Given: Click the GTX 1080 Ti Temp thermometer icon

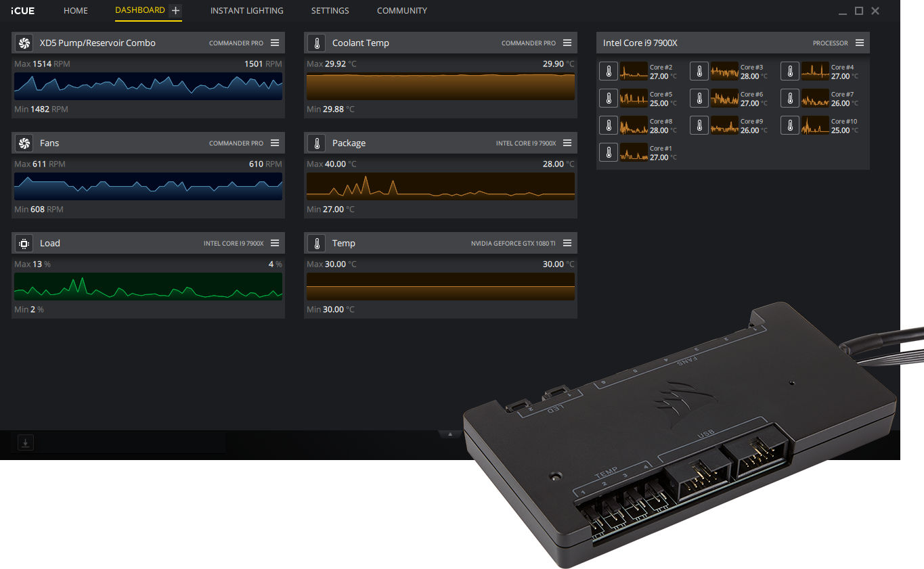Looking at the screenshot, I should click(316, 244).
